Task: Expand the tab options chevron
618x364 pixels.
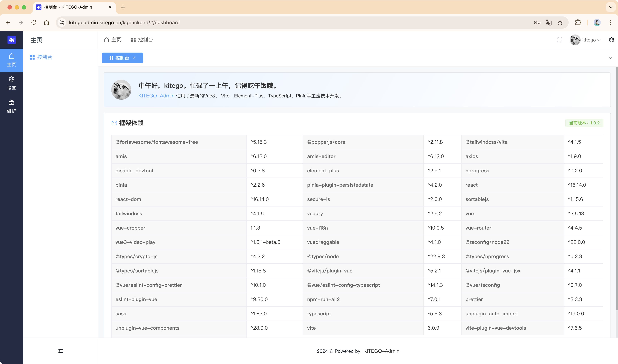Action: (x=610, y=58)
